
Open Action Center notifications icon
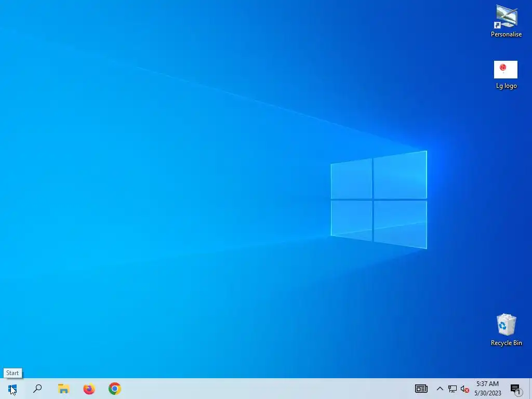516,389
